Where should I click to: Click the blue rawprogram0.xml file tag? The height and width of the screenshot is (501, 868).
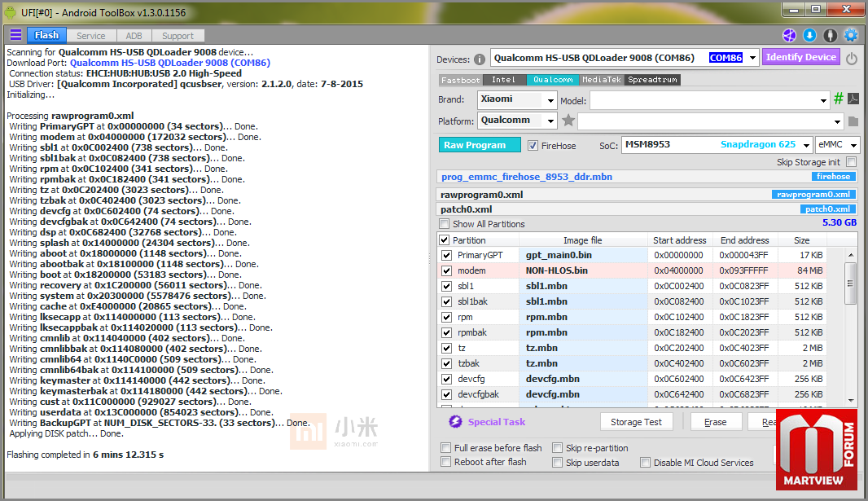coord(813,195)
